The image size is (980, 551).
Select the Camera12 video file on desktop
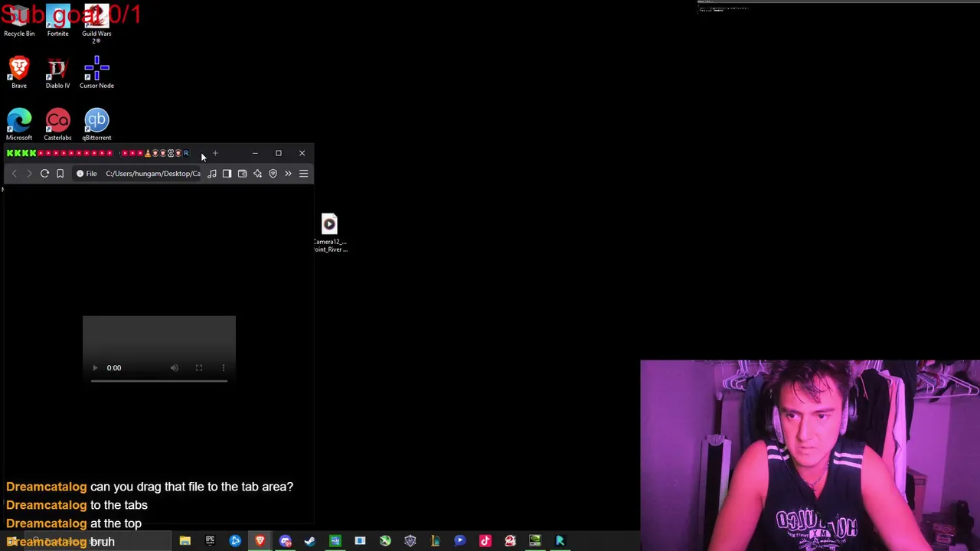[x=329, y=233]
